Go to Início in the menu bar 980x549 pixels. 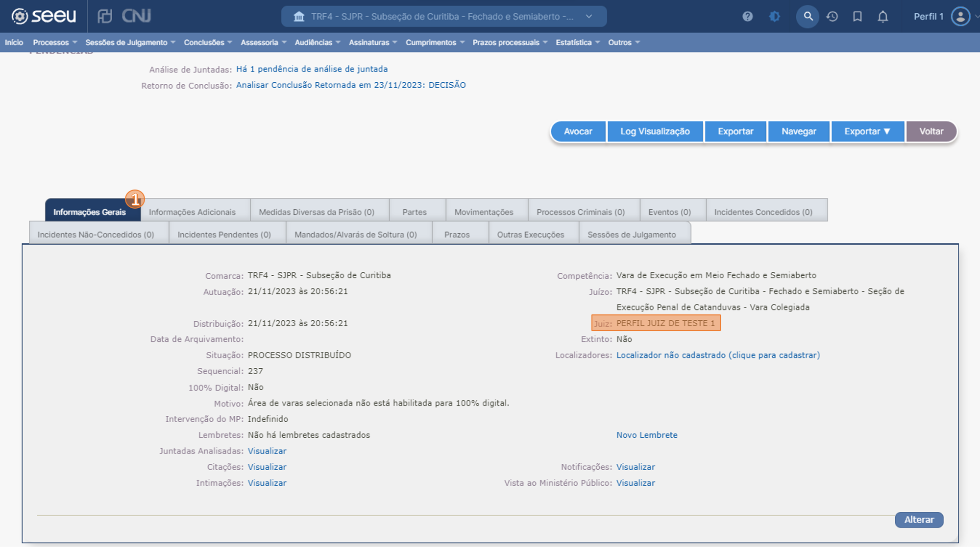pos(14,43)
